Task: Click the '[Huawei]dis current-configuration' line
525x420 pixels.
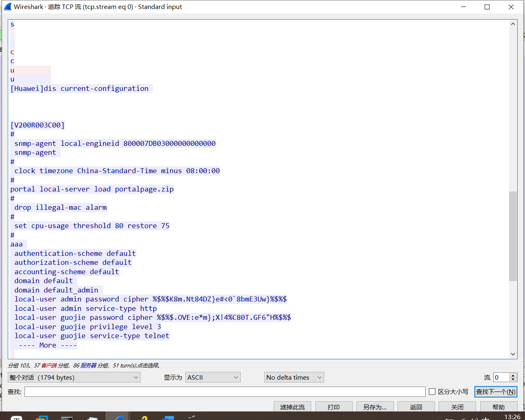Action: pyautogui.click(x=80, y=88)
